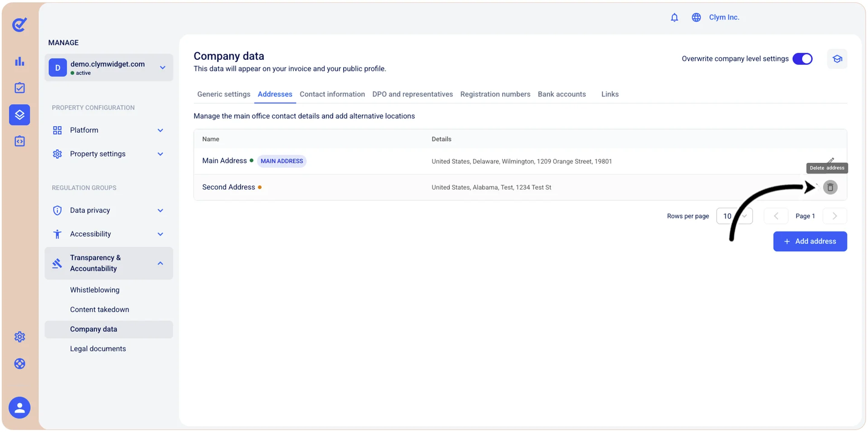Open the help lifebuoy sidebar icon

pos(19,364)
